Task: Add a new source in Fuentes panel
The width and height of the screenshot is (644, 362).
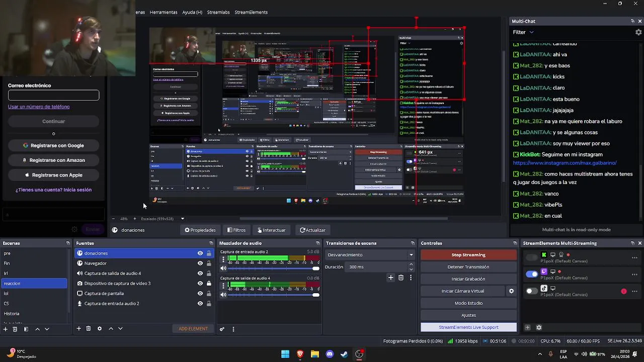Action: click(78, 329)
